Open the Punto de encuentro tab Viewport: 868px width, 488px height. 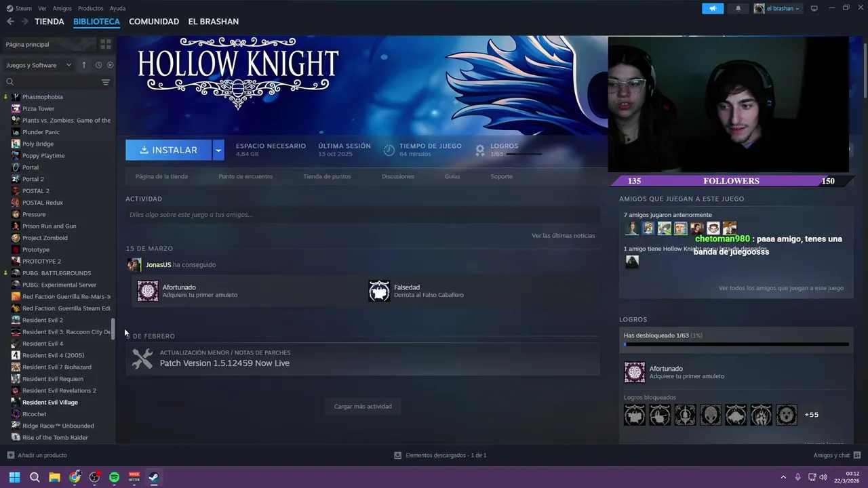pyautogui.click(x=245, y=176)
